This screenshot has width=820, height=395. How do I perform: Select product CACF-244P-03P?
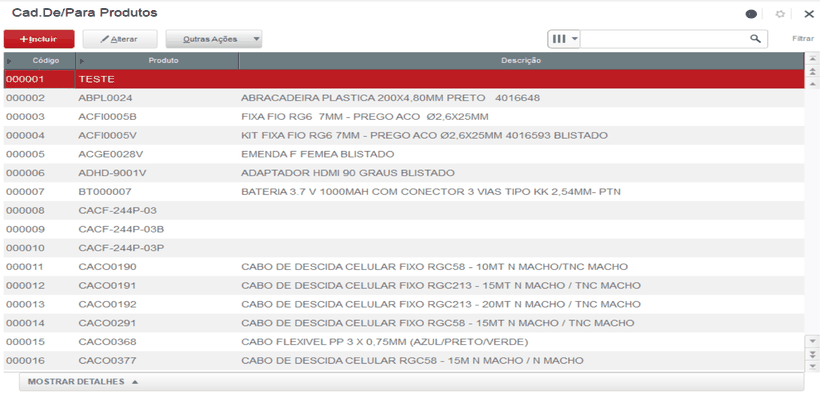pos(121,249)
